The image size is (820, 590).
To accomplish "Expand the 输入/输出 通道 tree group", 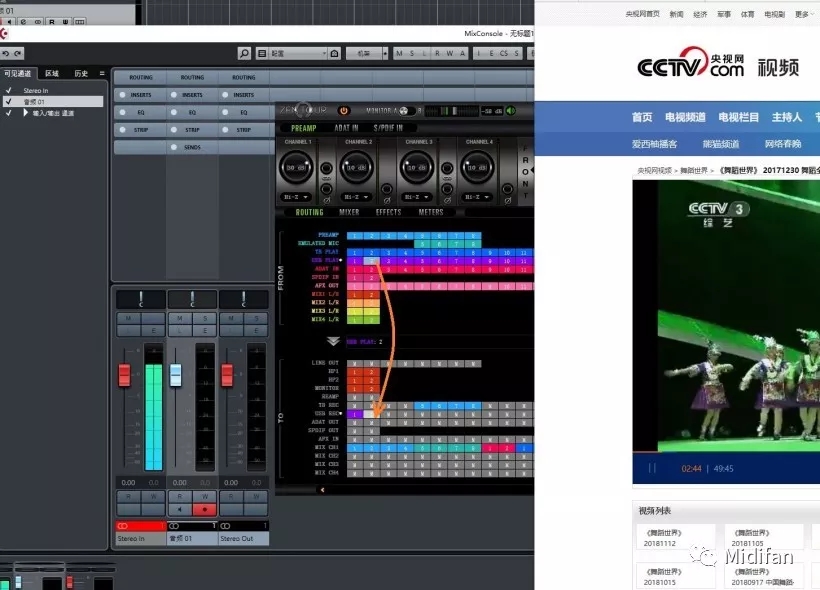I will [26, 113].
